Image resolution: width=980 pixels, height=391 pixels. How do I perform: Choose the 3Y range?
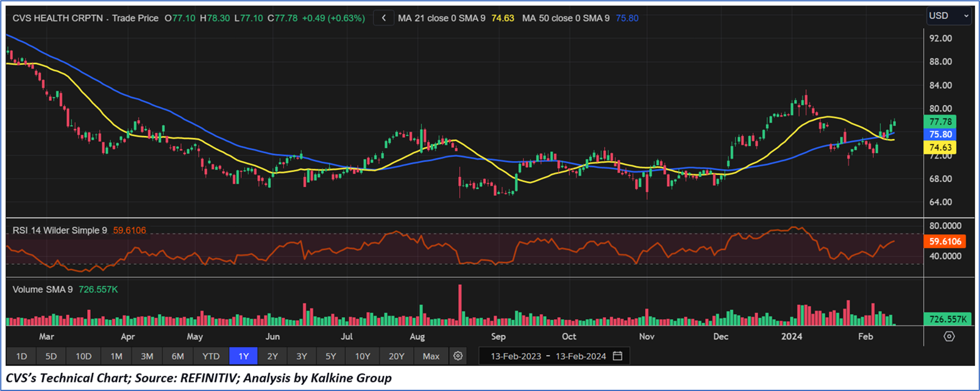tap(302, 356)
